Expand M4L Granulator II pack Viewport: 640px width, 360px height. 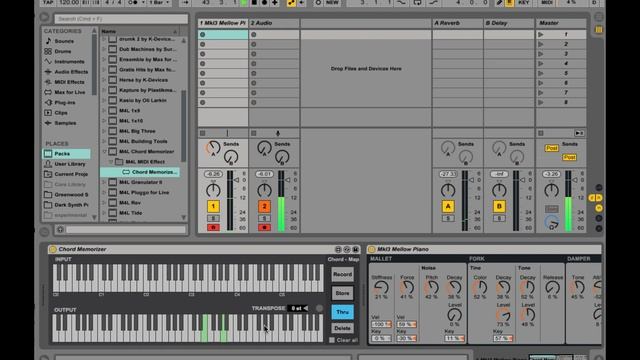104,182
